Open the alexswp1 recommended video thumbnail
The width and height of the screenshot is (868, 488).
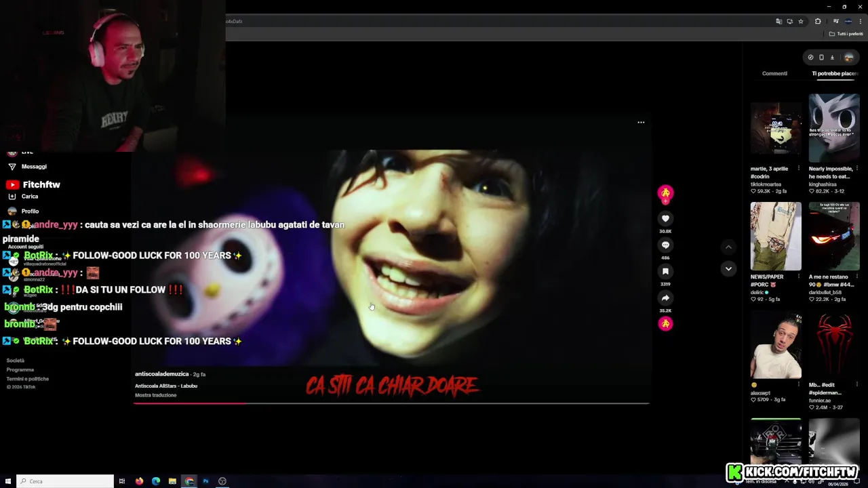[776, 344]
